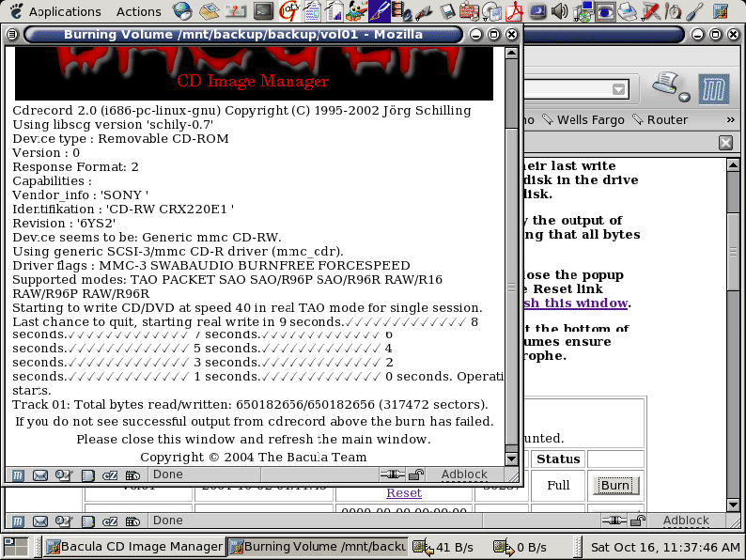The height and width of the screenshot is (560, 746).
Task: Switch to Bacula CD Image Manager in the taskbar
Action: (133, 547)
